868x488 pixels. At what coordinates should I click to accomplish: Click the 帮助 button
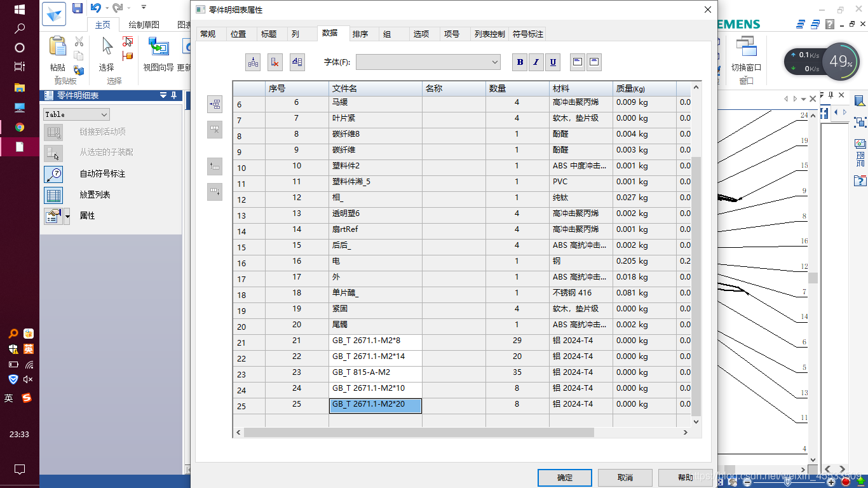coord(686,478)
